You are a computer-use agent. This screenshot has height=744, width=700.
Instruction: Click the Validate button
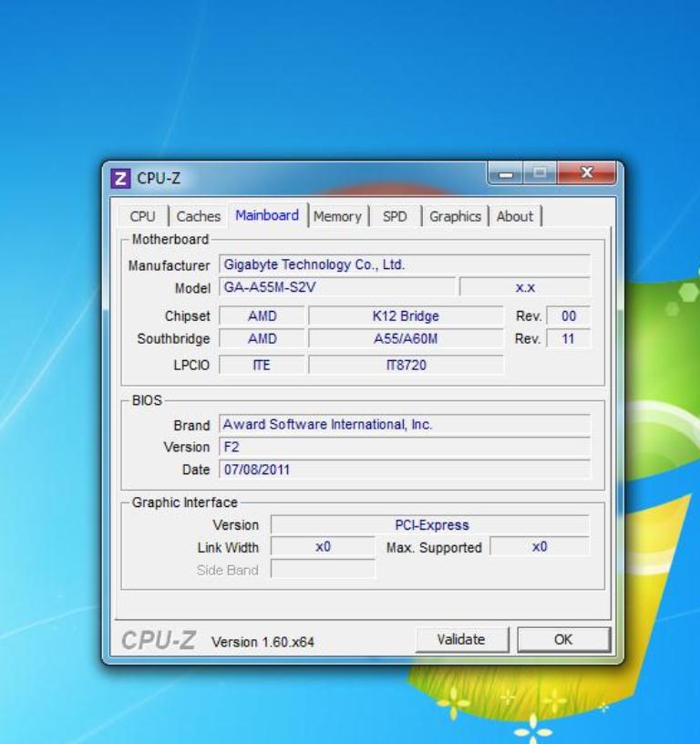(462, 640)
